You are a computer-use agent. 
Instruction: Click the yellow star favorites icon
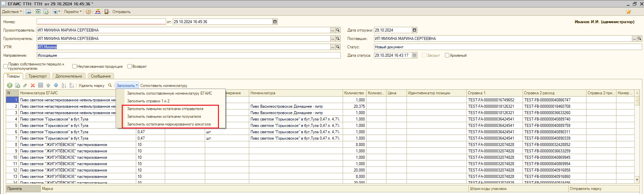pyautogui.click(x=628, y=12)
